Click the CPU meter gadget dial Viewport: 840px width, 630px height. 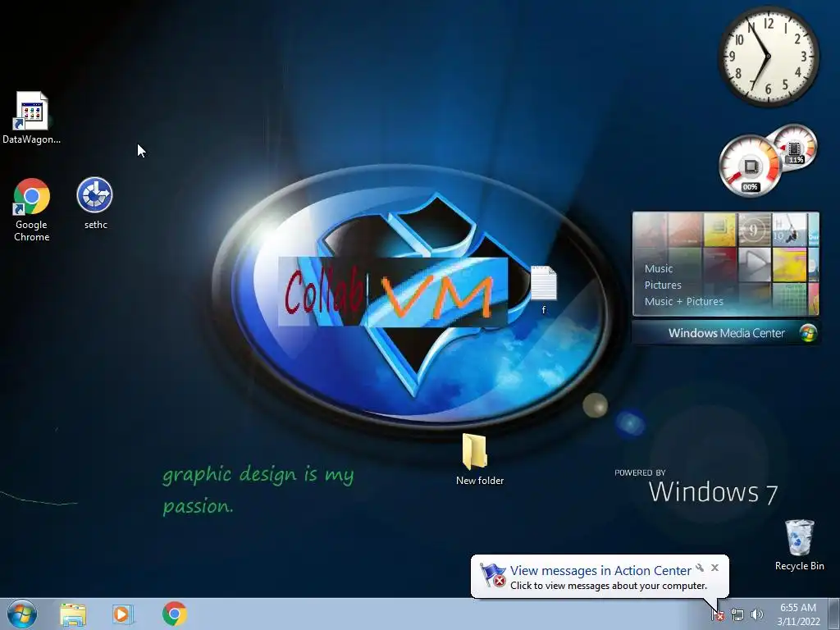point(750,166)
